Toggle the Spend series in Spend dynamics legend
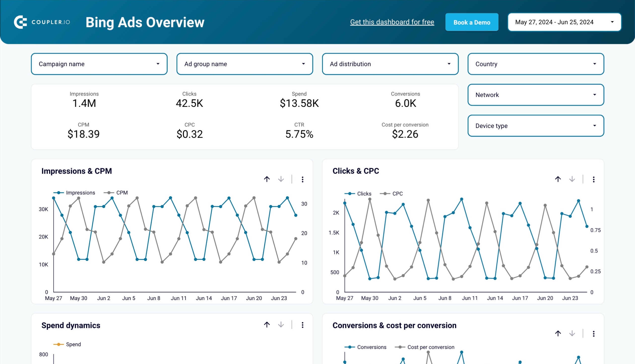635x364 pixels. (73, 344)
